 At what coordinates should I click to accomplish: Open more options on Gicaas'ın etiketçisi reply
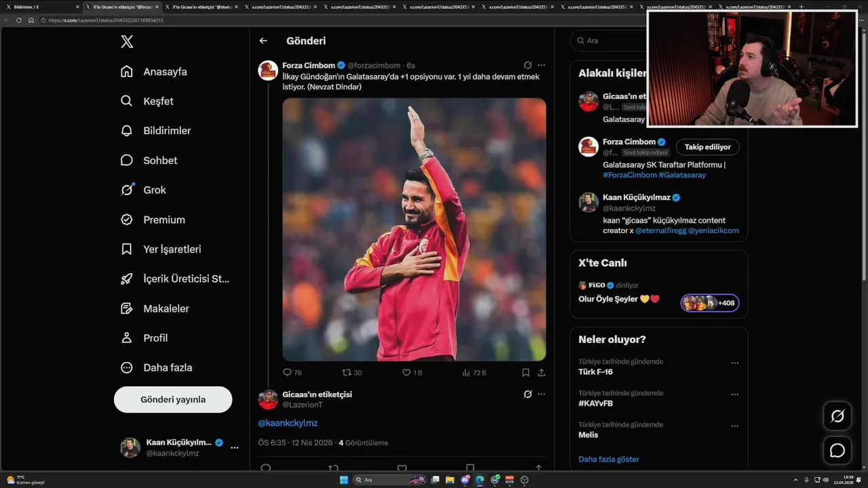click(x=541, y=394)
